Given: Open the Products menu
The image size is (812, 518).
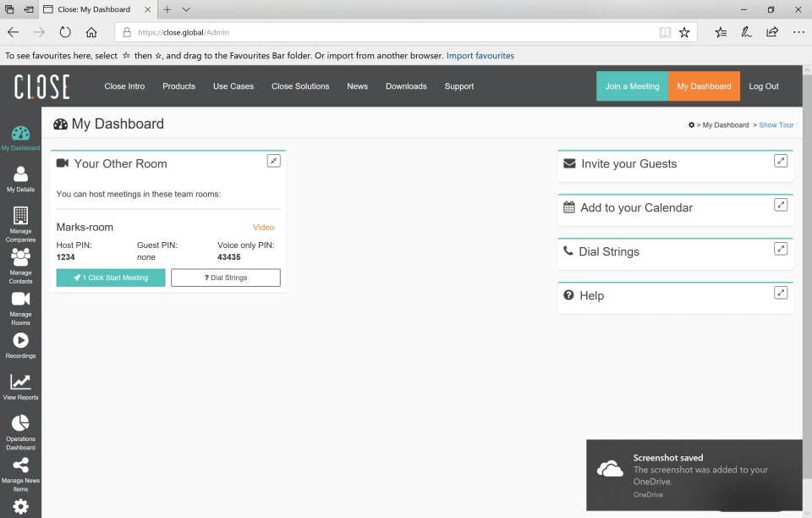Looking at the screenshot, I should pos(178,86).
